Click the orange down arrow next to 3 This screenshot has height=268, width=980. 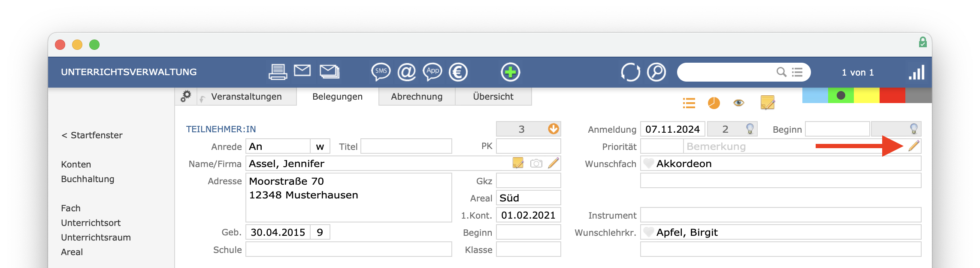click(x=554, y=128)
